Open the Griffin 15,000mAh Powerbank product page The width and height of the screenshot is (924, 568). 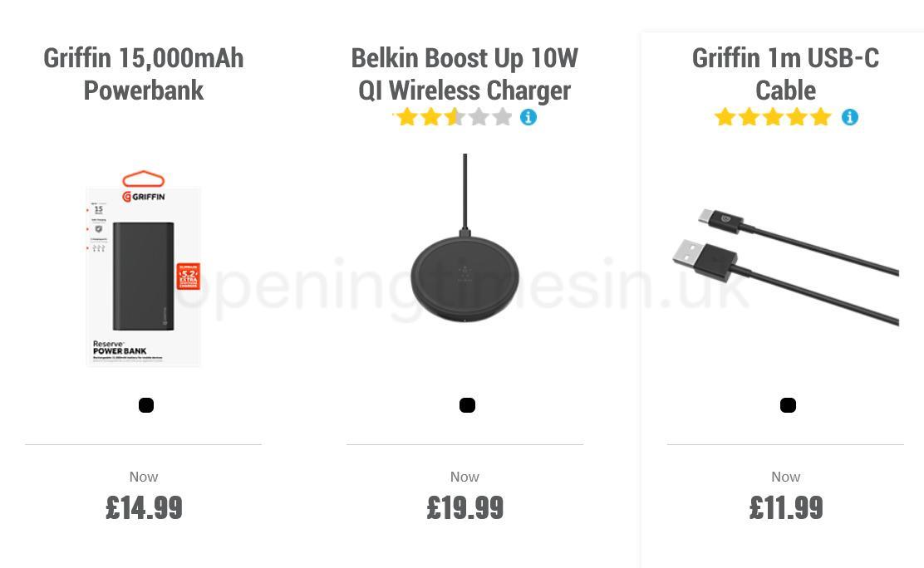click(143, 74)
